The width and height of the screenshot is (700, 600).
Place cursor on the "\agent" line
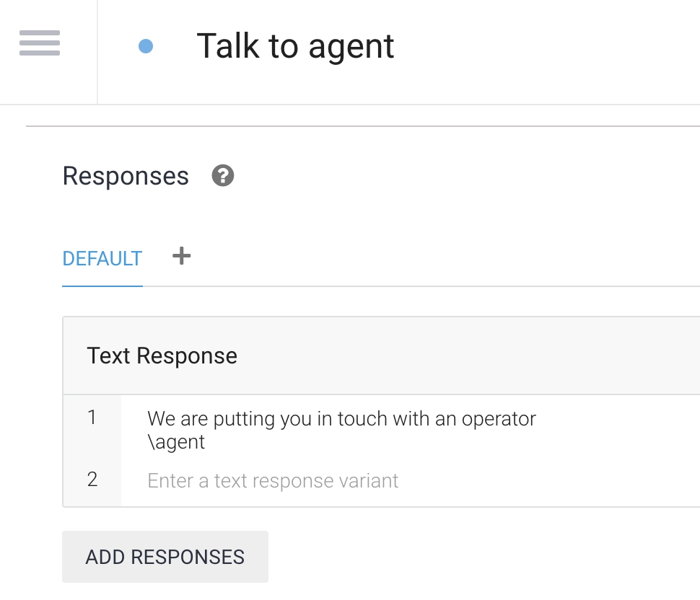(x=177, y=442)
